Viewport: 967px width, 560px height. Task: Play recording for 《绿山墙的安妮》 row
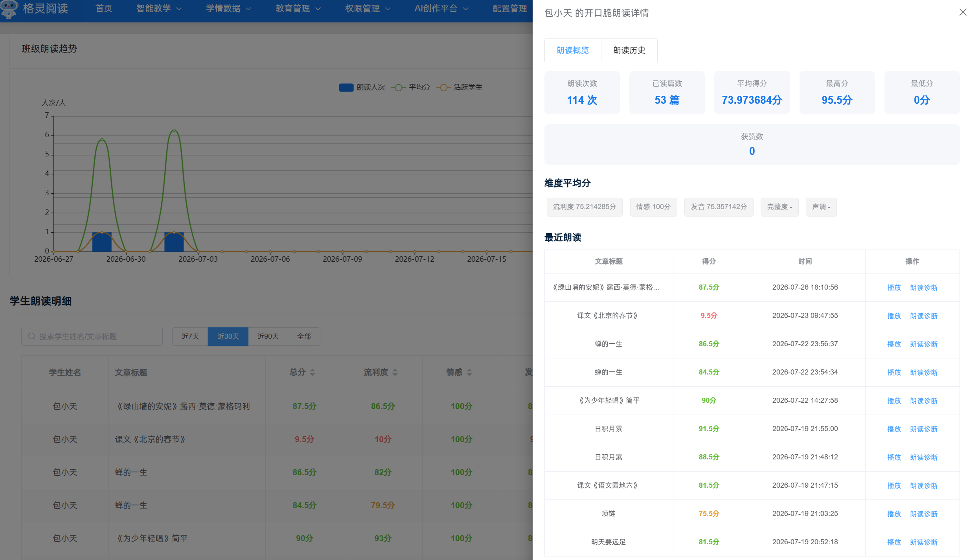[894, 288]
